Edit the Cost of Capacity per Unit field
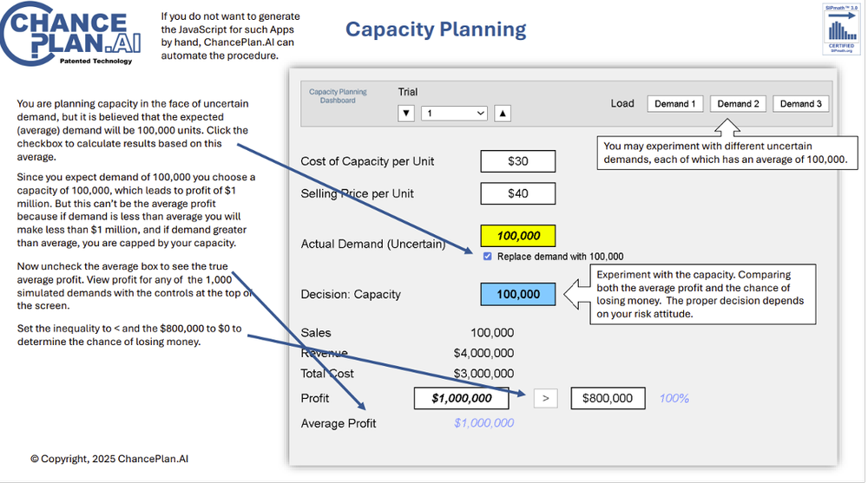The height and width of the screenshot is (483, 868). click(x=518, y=161)
